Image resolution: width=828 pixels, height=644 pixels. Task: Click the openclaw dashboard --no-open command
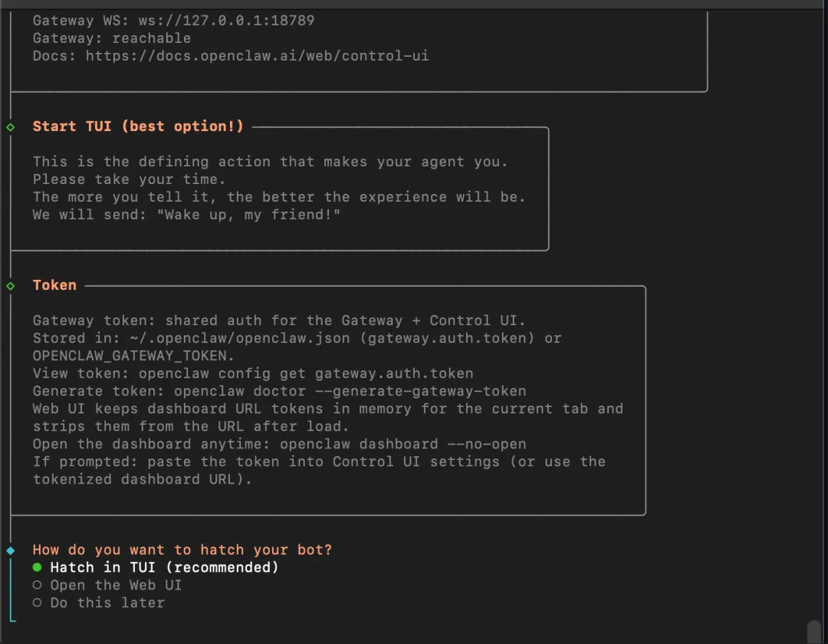[x=402, y=444]
